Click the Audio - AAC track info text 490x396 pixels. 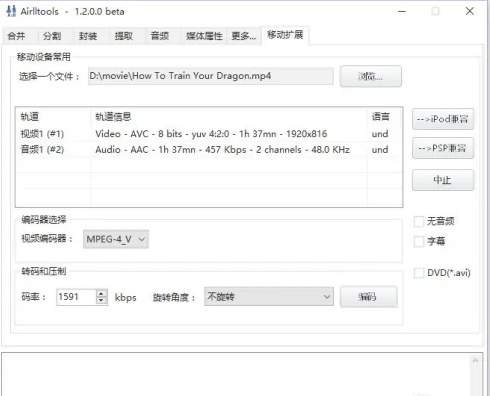[x=222, y=150]
